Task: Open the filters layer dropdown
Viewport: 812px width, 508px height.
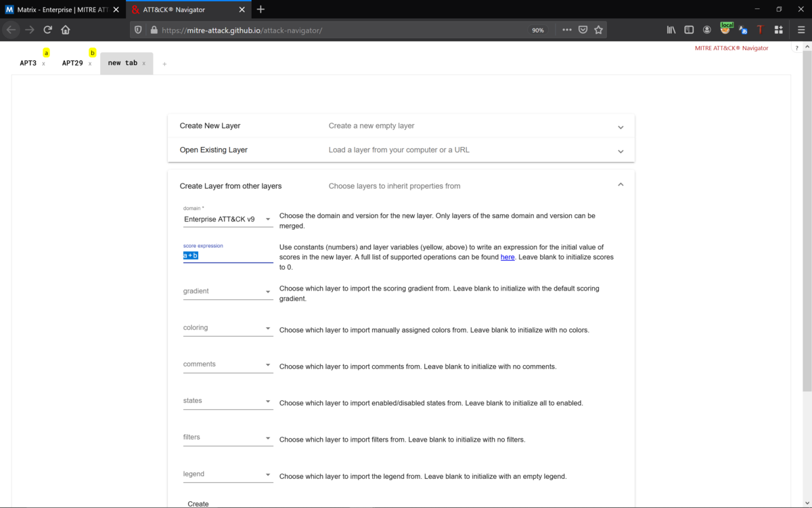Action: click(228, 438)
